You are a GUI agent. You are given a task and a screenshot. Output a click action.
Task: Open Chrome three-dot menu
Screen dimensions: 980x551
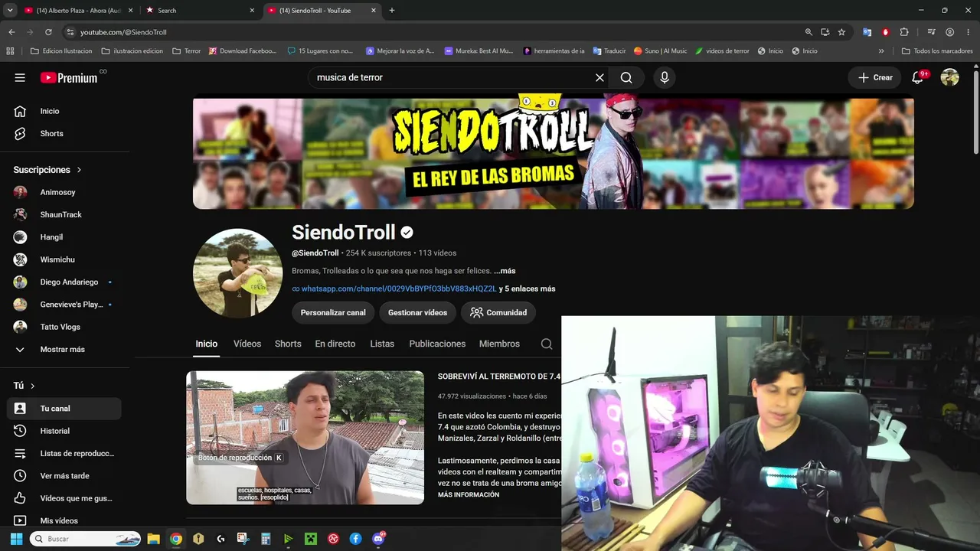pyautogui.click(x=968, y=32)
